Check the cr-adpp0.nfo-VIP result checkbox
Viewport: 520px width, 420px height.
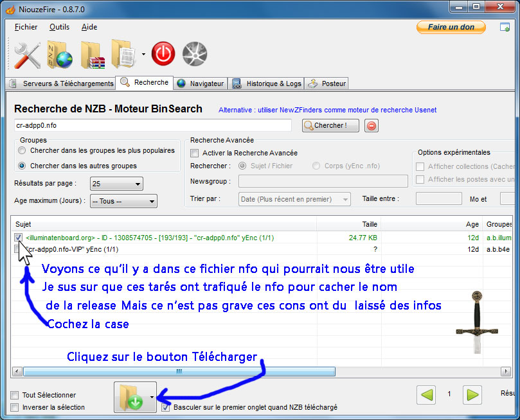(x=17, y=249)
